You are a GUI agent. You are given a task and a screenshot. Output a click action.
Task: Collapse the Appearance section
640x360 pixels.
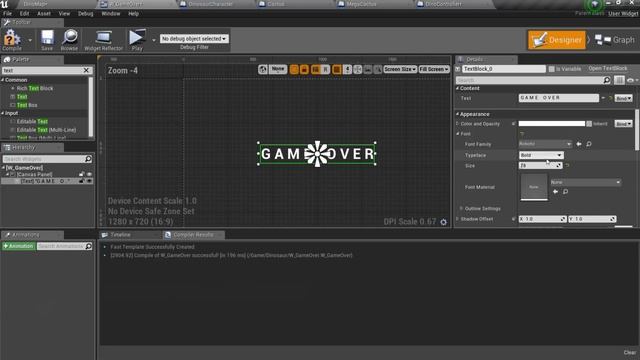tap(458, 114)
